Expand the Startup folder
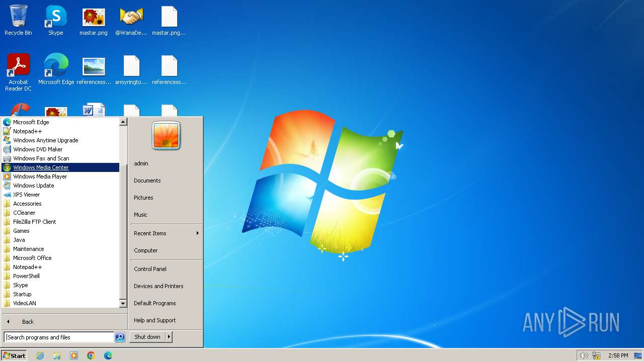The image size is (644, 362). (60, 294)
